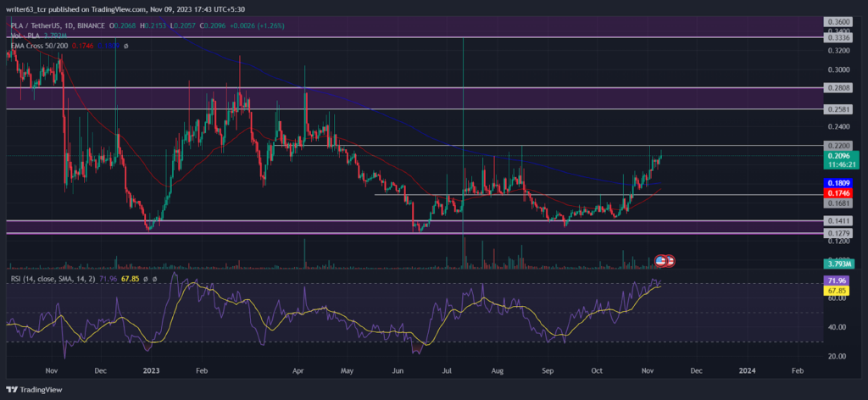Click the 2024 label on time axis

click(x=747, y=372)
